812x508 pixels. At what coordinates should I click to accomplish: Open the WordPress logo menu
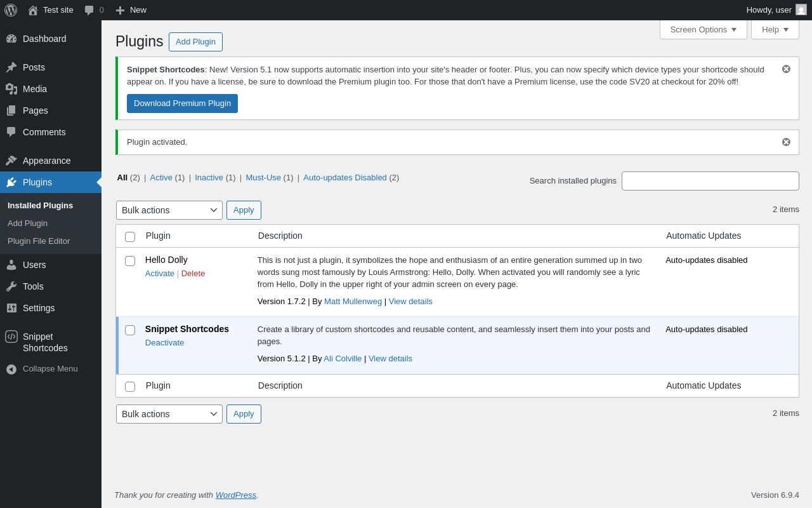click(11, 10)
